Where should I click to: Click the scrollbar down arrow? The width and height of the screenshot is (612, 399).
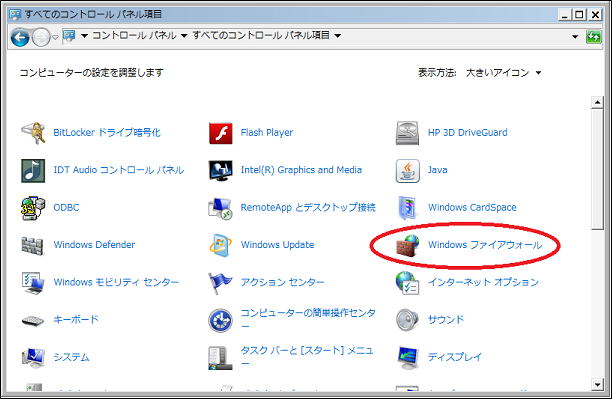pyautogui.click(x=597, y=384)
